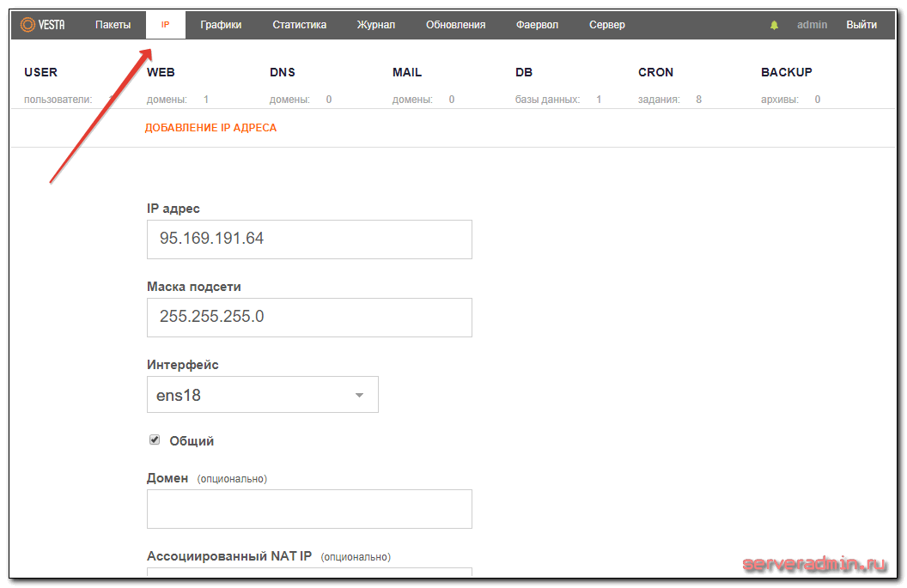Click the базы данных: 1 counter
Viewport: 907px width, 588px height.
[558, 100]
